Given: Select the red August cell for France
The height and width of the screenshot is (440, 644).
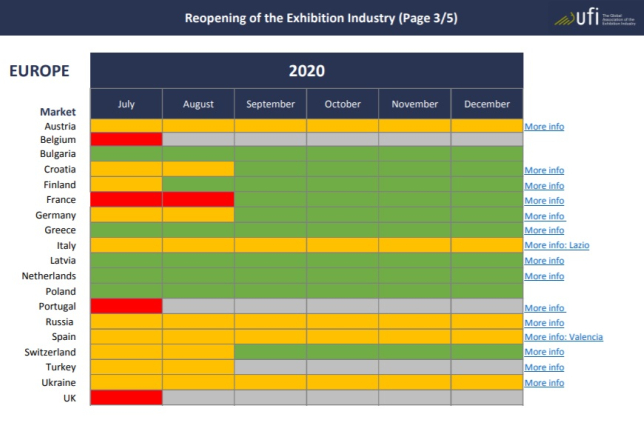Looking at the screenshot, I should (198, 200).
